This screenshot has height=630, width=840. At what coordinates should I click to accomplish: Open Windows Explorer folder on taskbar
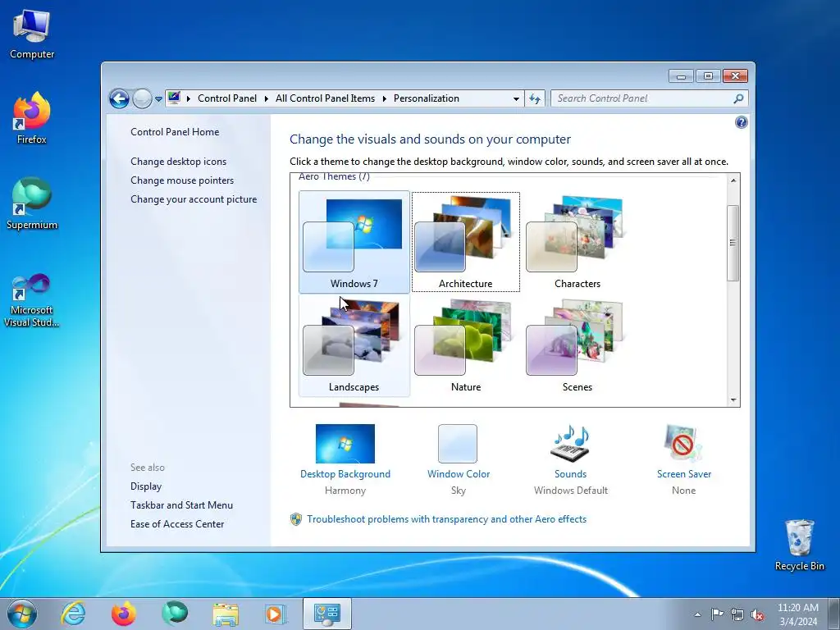click(x=226, y=614)
